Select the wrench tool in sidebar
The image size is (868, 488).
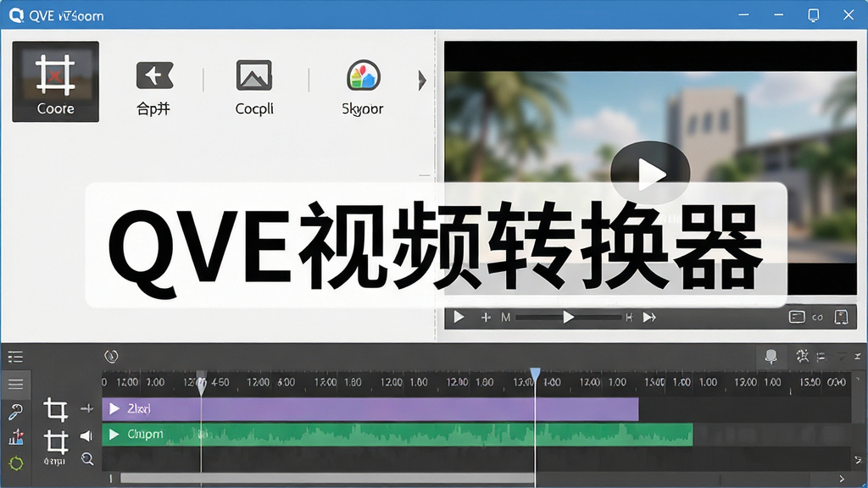(x=15, y=412)
